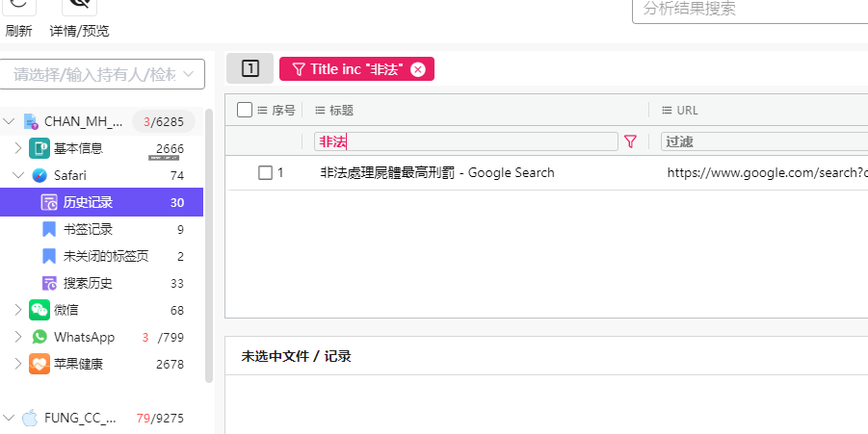Click the 苹果健康 heart icon
Viewport: 868px width, 434px height.
pyautogui.click(x=39, y=365)
